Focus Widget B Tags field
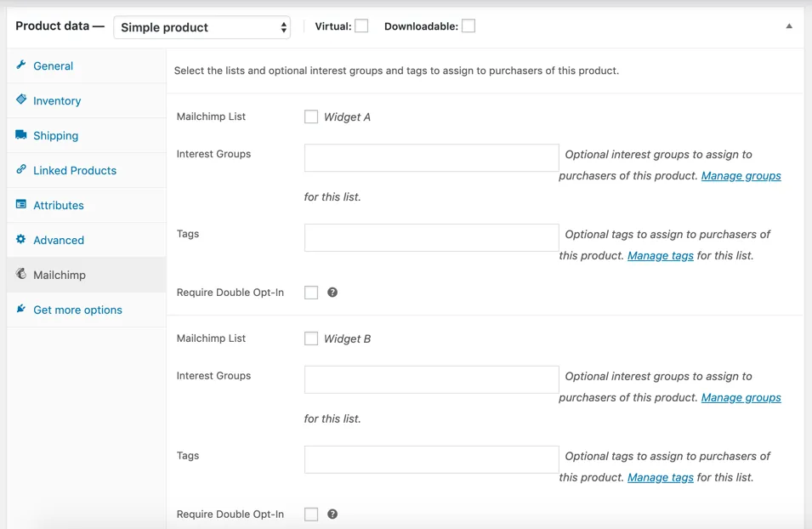The width and height of the screenshot is (812, 529). (x=431, y=459)
